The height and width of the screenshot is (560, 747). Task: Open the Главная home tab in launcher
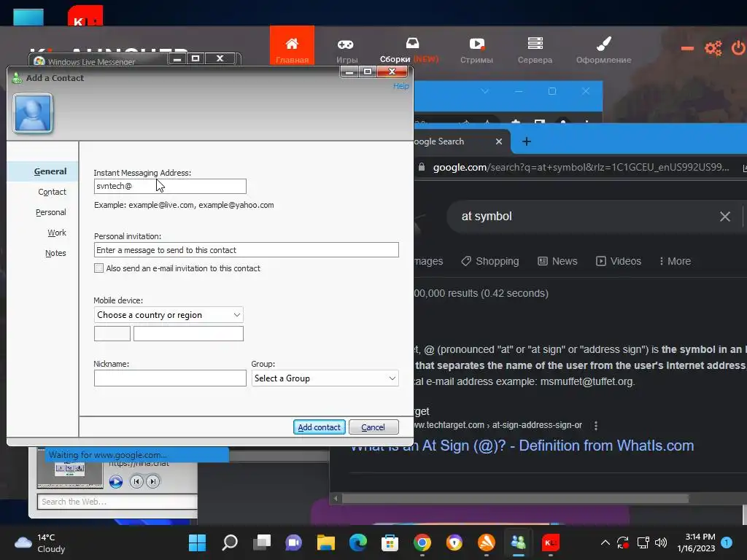(x=292, y=46)
